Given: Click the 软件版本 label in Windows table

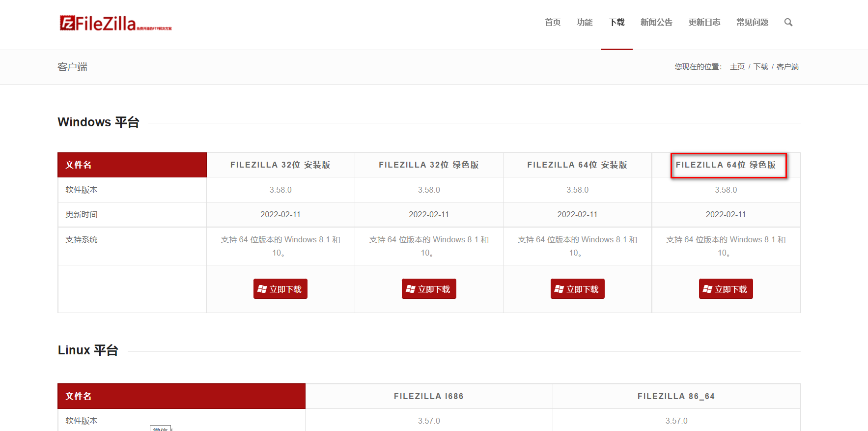Looking at the screenshot, I should point(82,190).
